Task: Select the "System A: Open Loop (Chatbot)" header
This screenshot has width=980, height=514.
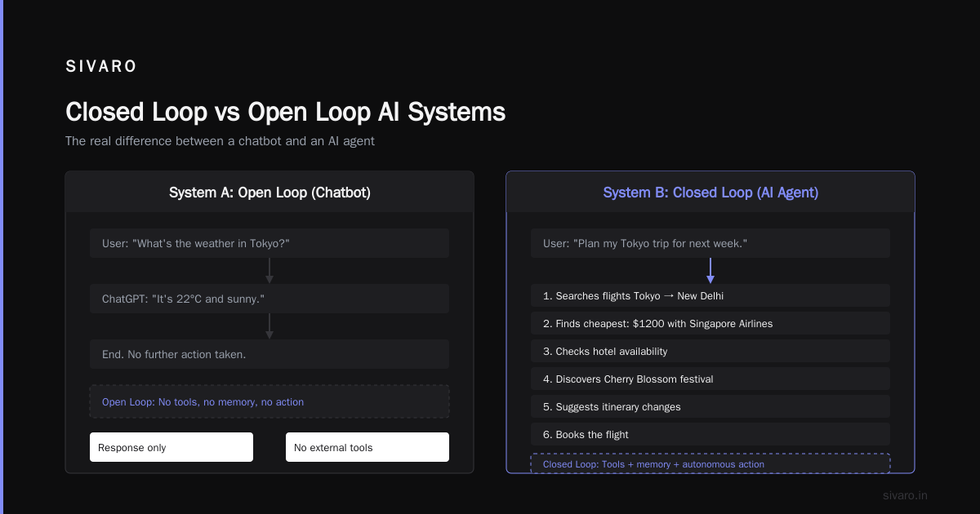Action: [269, 193]
